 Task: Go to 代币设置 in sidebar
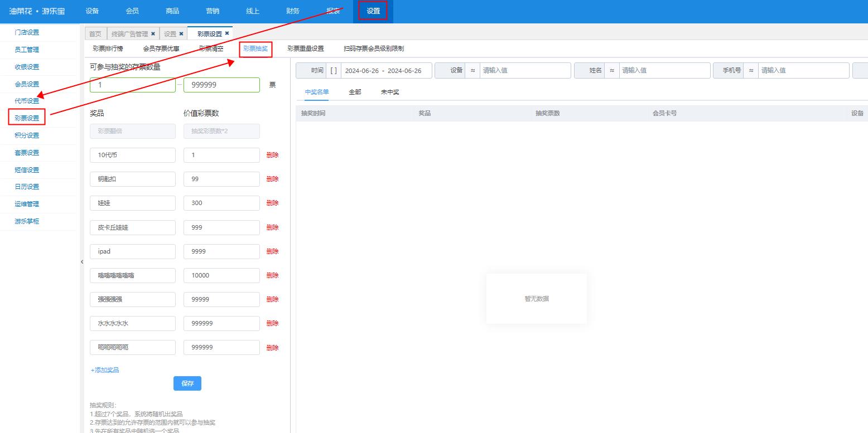[x=27, y=101]
